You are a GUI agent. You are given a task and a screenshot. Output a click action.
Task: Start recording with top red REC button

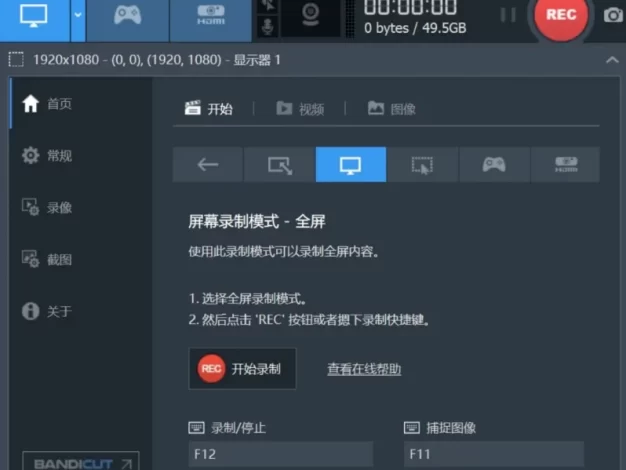[561, 16]
